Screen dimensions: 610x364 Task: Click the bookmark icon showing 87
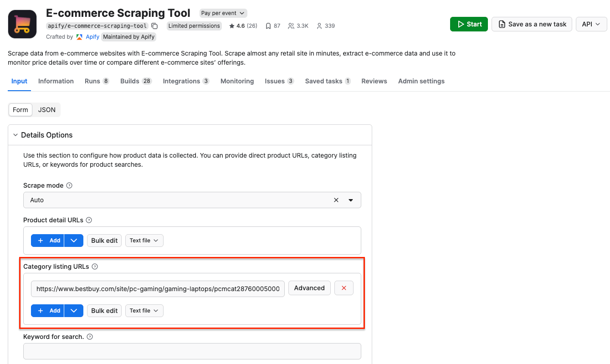click(x=268, y=26)
